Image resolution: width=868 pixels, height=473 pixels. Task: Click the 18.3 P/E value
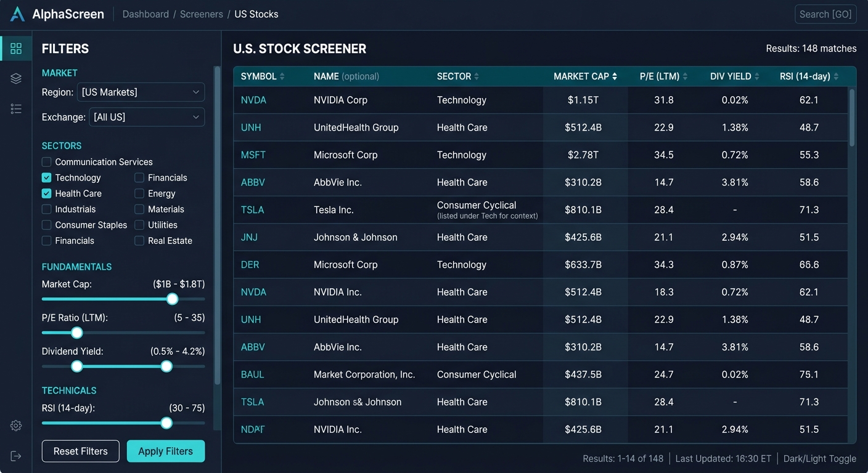point(664,292)
